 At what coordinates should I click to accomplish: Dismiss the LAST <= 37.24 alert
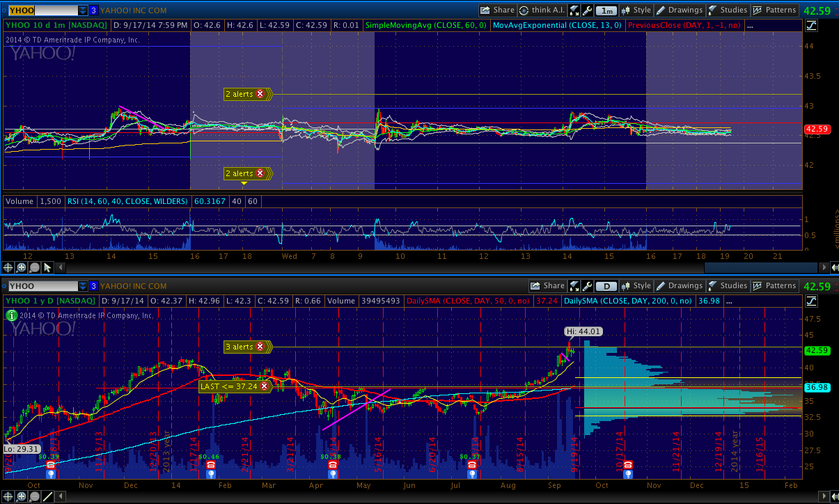[264, 386]
